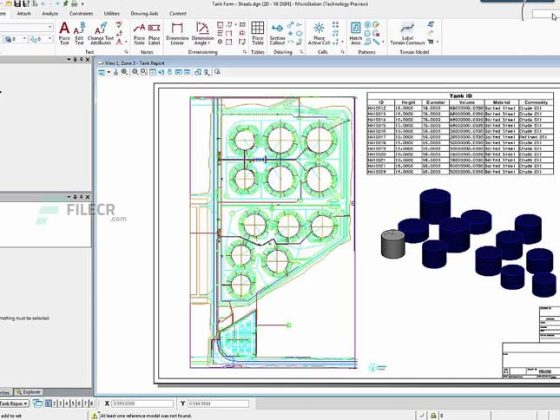Screen dimensions: 560x420
Task: Toggle view 5 button in status bar
Action: tap(73, 404)
